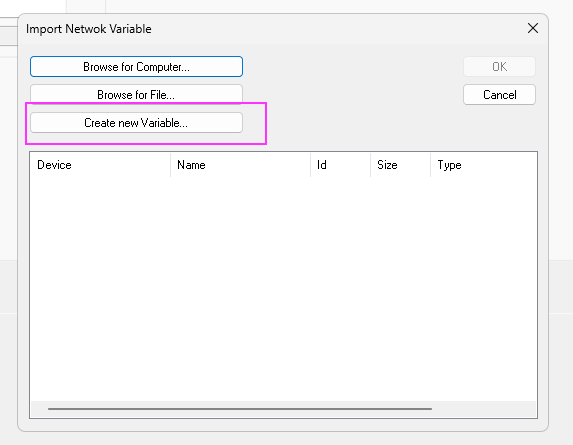Click scrollbar track right of the thumb
Image resolution: width=573 pixels, height=445 pixels.
click(x=482, y=409)
